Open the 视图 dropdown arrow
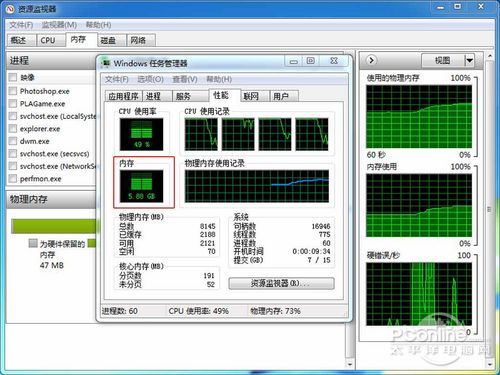 469,61
